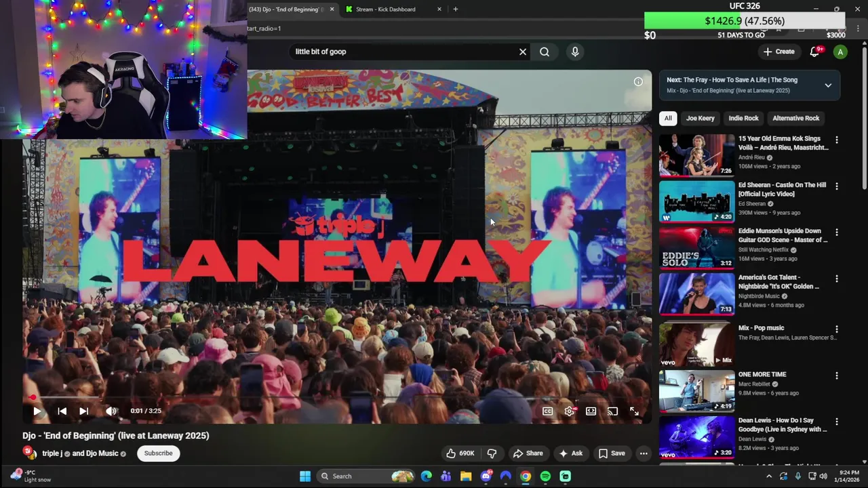Open a new browser tab
This screenshot has height=488, width=868.
click(x=455, y=9)
